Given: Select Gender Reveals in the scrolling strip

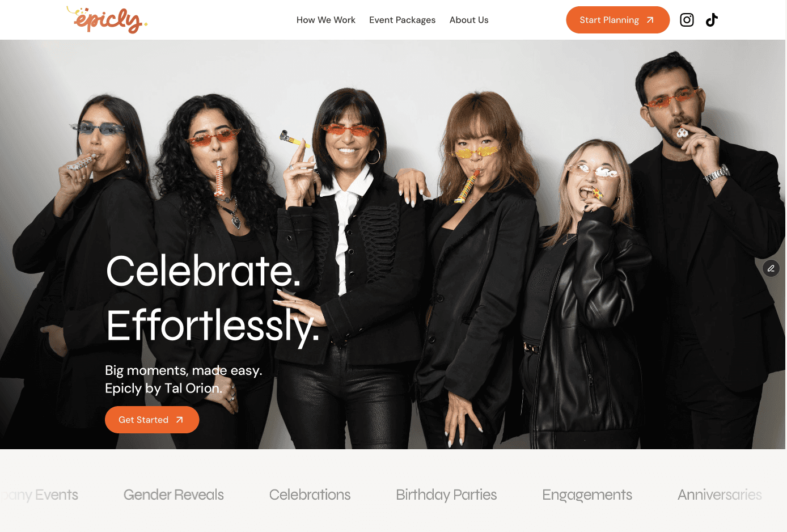Looking at the screenshot, I should [174, 495].
